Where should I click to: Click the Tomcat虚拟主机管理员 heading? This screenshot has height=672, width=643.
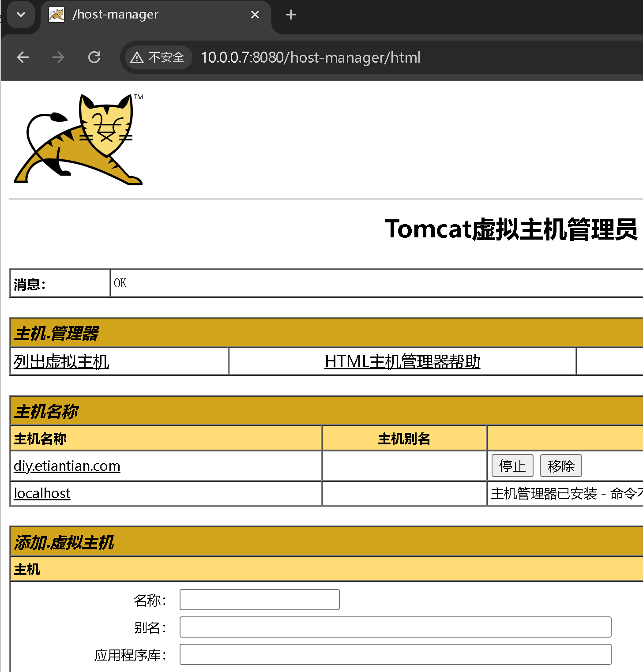click(x=511, y=229)
